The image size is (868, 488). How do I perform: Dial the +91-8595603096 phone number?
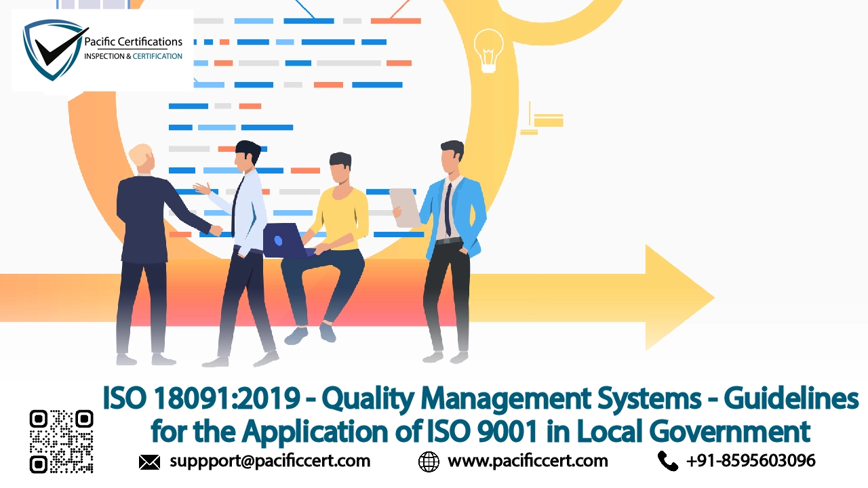[x=752, y=461]
